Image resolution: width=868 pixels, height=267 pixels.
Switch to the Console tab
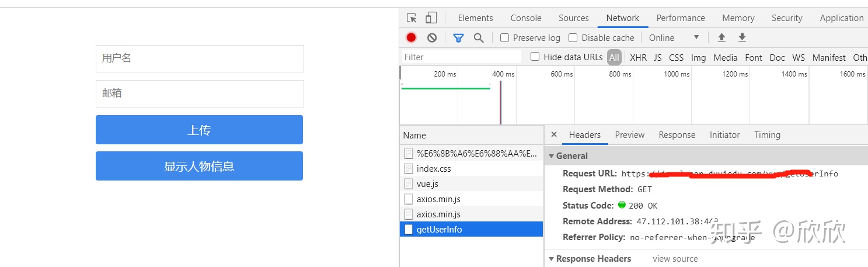coord(526,18)
